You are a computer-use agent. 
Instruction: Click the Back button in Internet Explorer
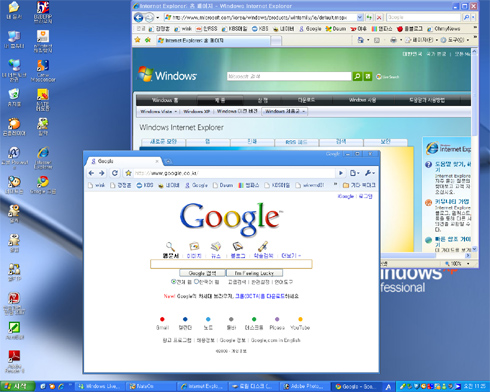pyautogui.click(x=138, y=17)
